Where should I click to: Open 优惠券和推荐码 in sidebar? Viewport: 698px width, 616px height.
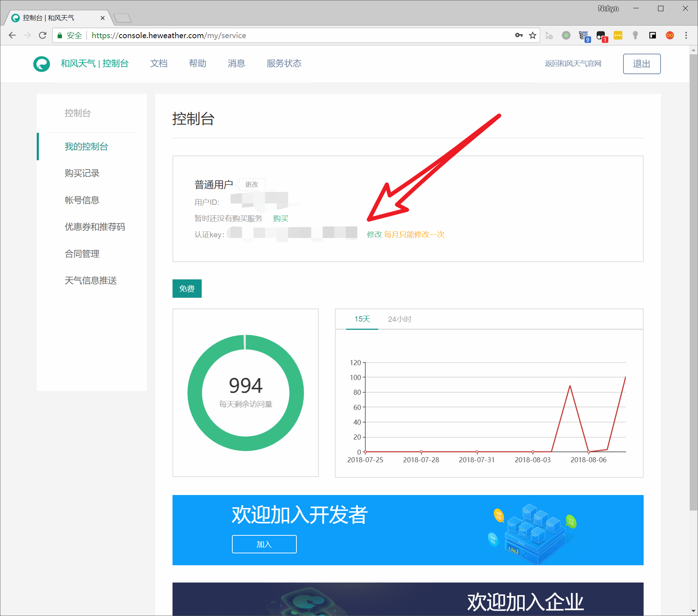coord(95,227)
